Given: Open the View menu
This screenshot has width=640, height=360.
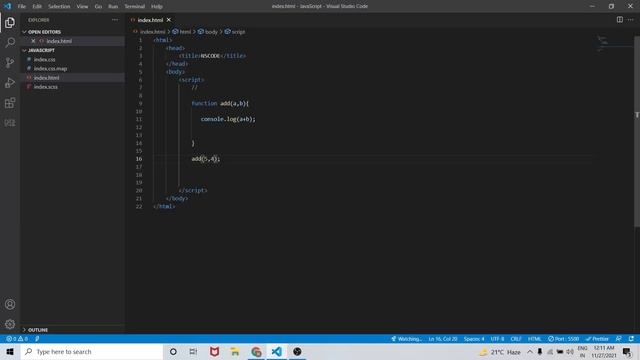Looking at the screenshot, I should (x=82, y=6).
